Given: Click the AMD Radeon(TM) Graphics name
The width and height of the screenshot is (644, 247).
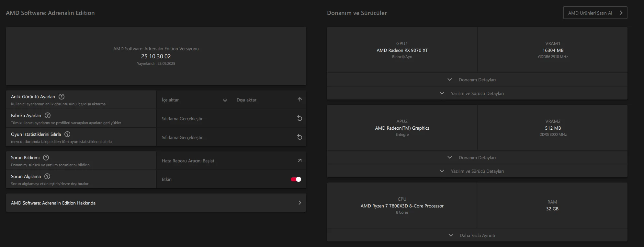Looking at the screenshot, I should click(402, 128).
